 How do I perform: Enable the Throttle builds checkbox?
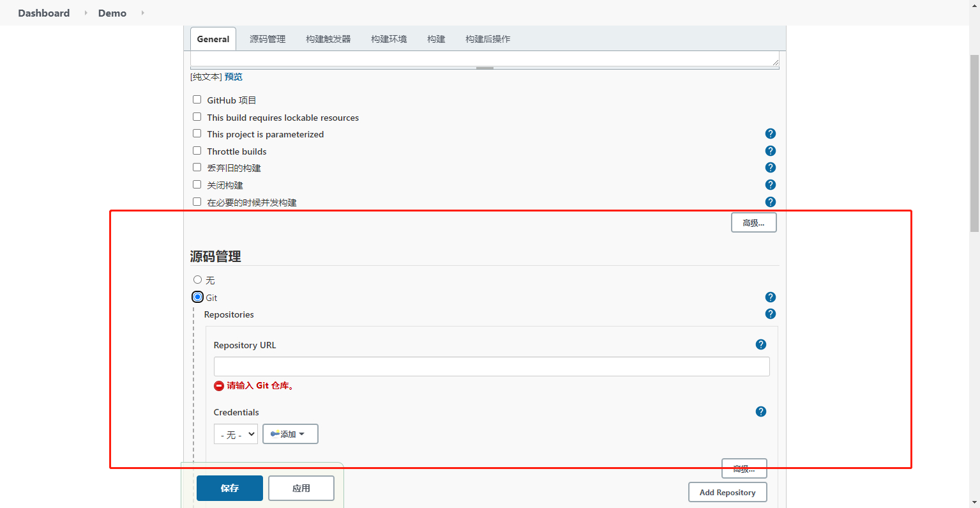pos(197,151)
